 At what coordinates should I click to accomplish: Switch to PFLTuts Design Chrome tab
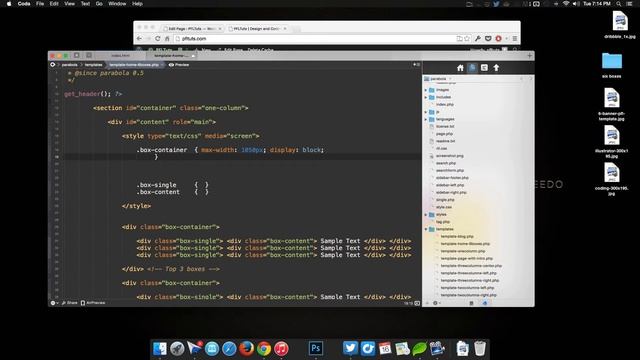click(x=258, y=29)
